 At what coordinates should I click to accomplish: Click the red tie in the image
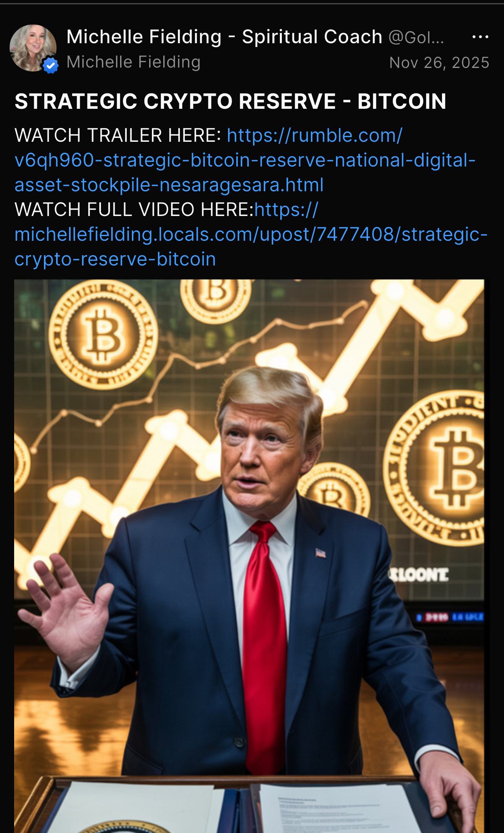coord(264,648)
